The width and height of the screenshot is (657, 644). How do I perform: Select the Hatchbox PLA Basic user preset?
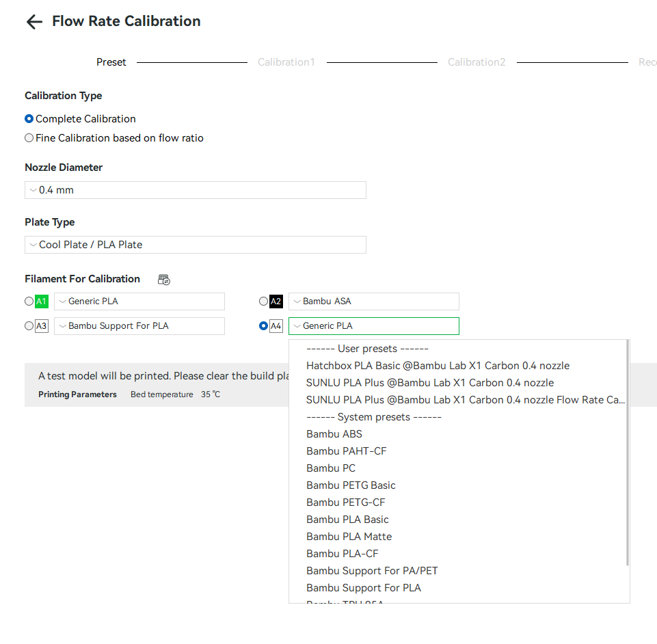tap(438, 365)
